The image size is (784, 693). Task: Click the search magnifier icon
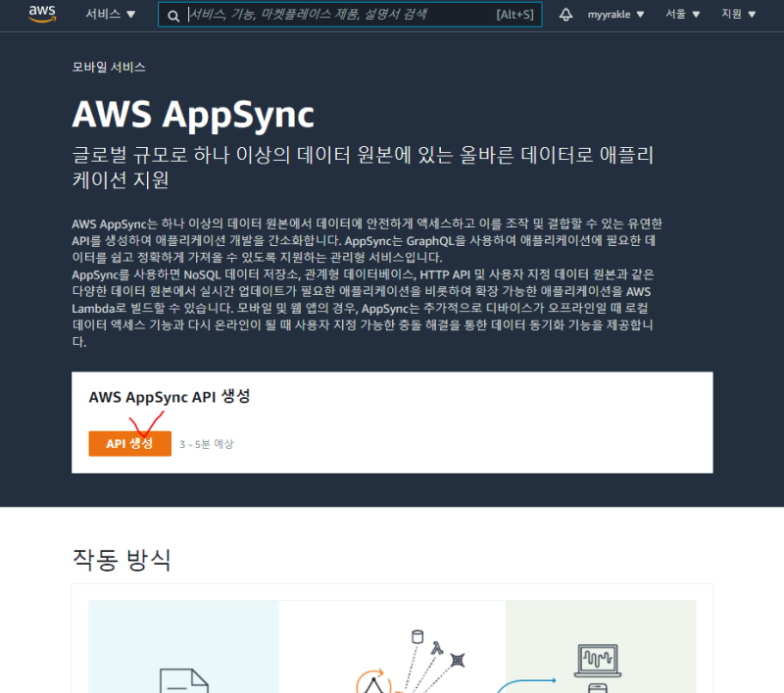(x=173, y=16)
